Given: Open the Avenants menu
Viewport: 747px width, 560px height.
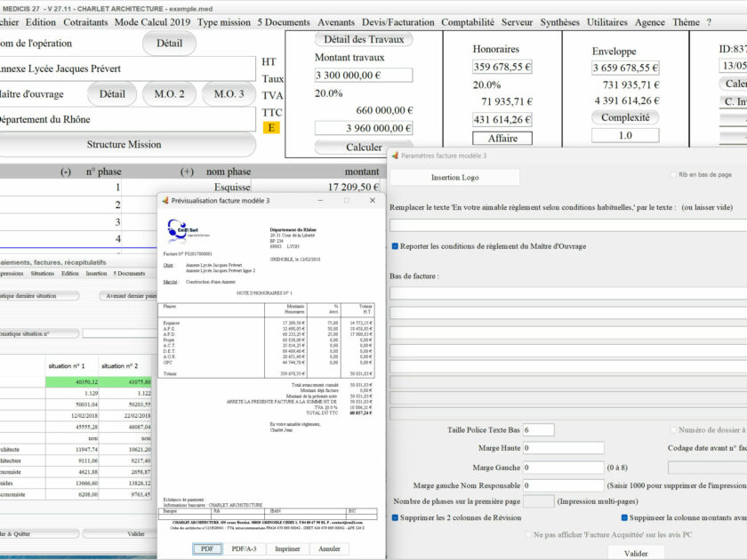Looking at the screenshot, I should pyautogui.click(x=336, y=22).
